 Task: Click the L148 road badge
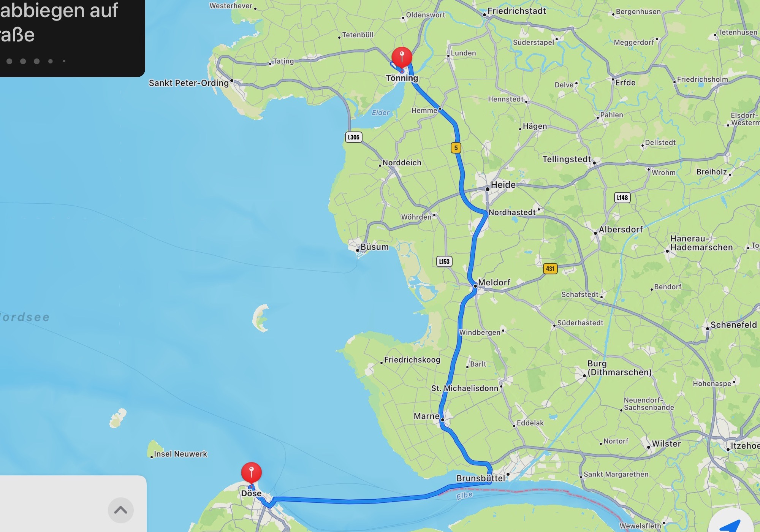[x=622, y=198]
